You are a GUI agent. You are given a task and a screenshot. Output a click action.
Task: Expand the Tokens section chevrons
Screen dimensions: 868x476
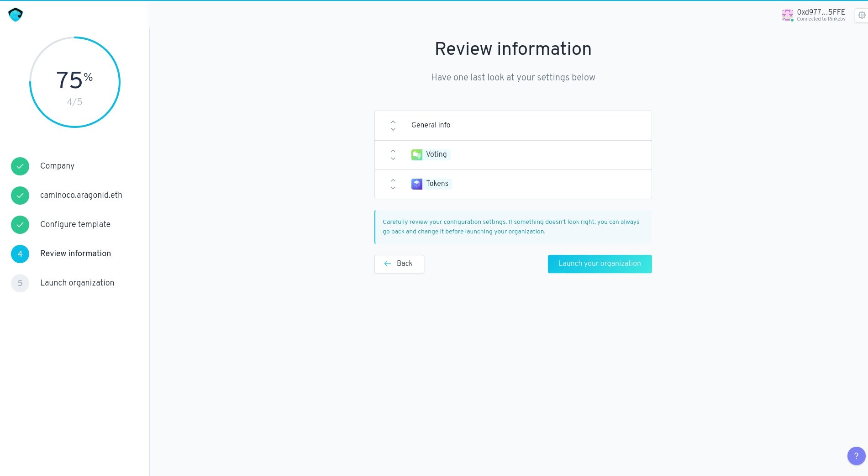tap(393, 184)
